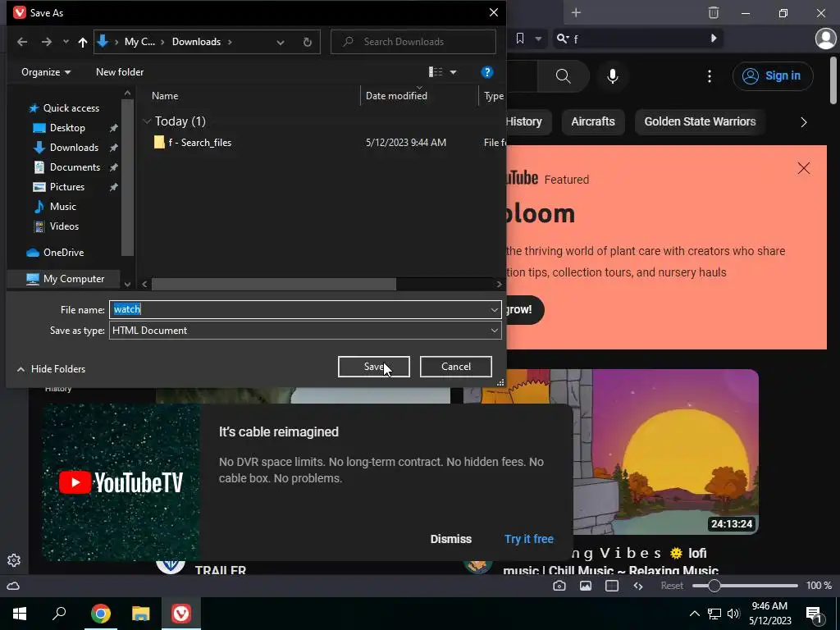Capture page with camera icon
The width and height of the screenshot is (840, 630).
pyautogui.click(x=559, y=586)
